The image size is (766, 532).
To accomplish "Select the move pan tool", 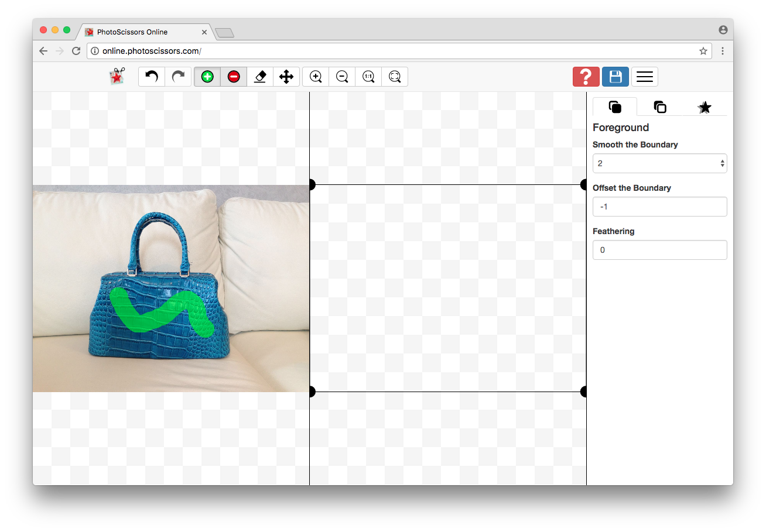I will click(x=286, y=77).
